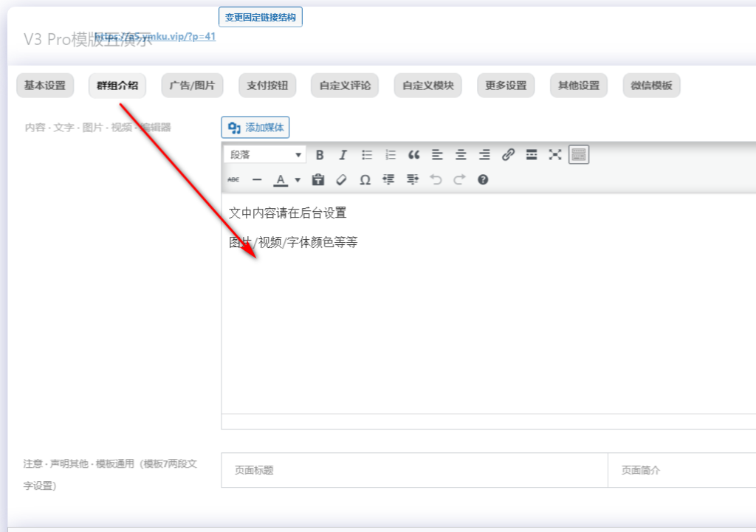
Task: Open the keyboard shortcuts help icon
Action: (483, 179)
